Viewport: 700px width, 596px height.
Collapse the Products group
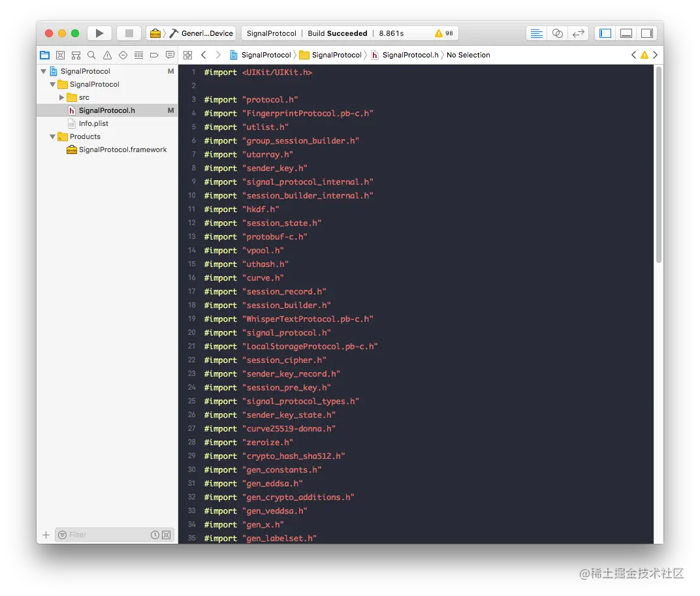[x=52, y=136]
